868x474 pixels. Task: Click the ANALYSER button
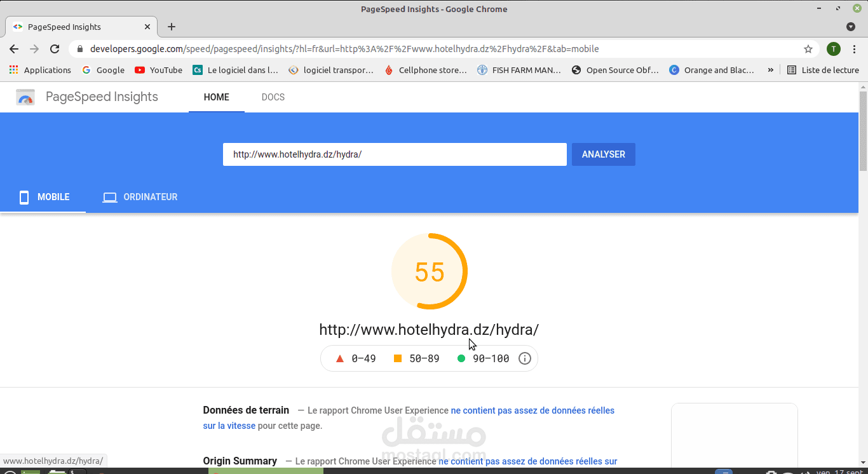point(604,154)
